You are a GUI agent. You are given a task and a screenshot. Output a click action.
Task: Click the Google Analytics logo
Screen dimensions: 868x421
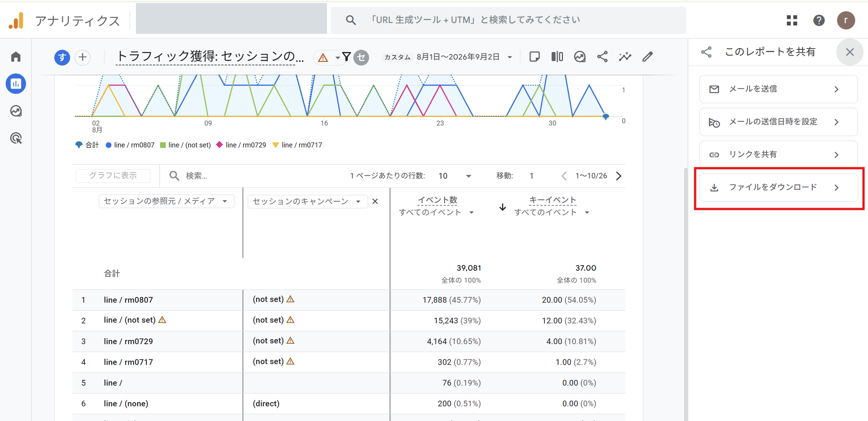16,20
